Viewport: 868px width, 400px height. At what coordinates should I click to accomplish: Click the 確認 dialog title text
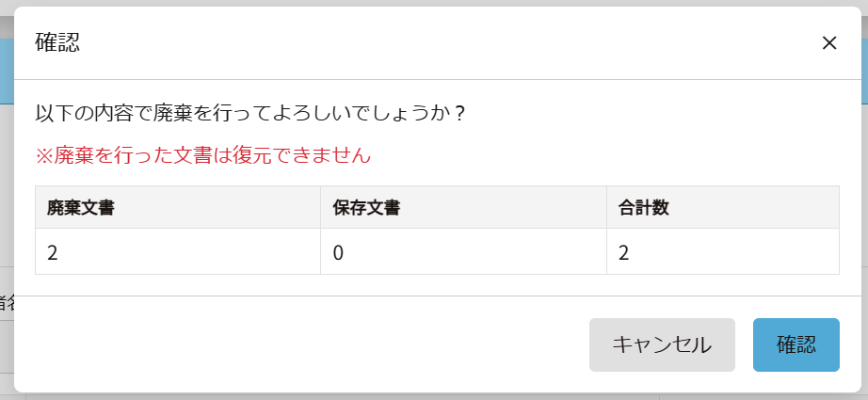coord(57,42)
